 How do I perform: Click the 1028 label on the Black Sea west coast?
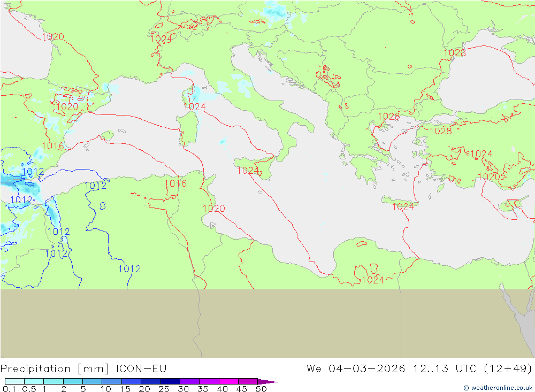454,53
